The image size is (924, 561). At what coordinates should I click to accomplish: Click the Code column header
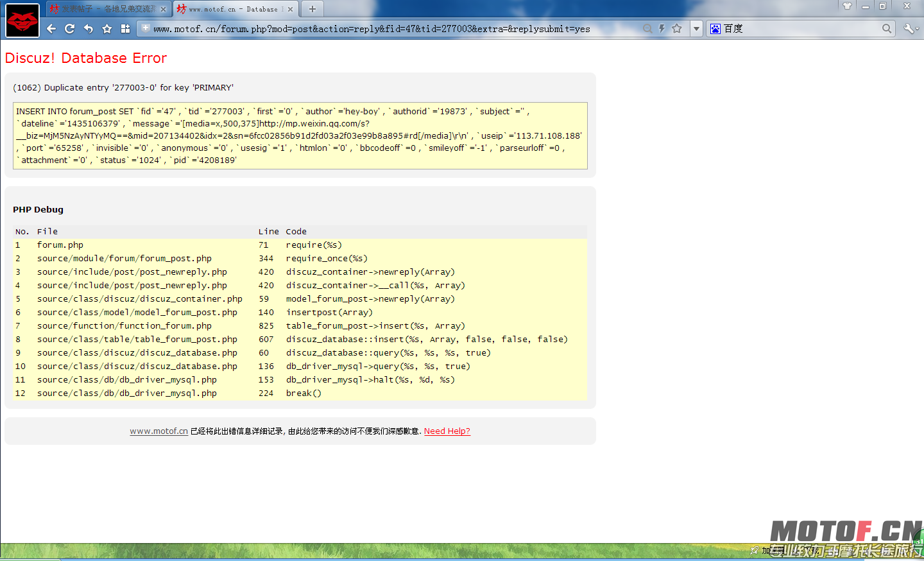click(x=296, y=232)
